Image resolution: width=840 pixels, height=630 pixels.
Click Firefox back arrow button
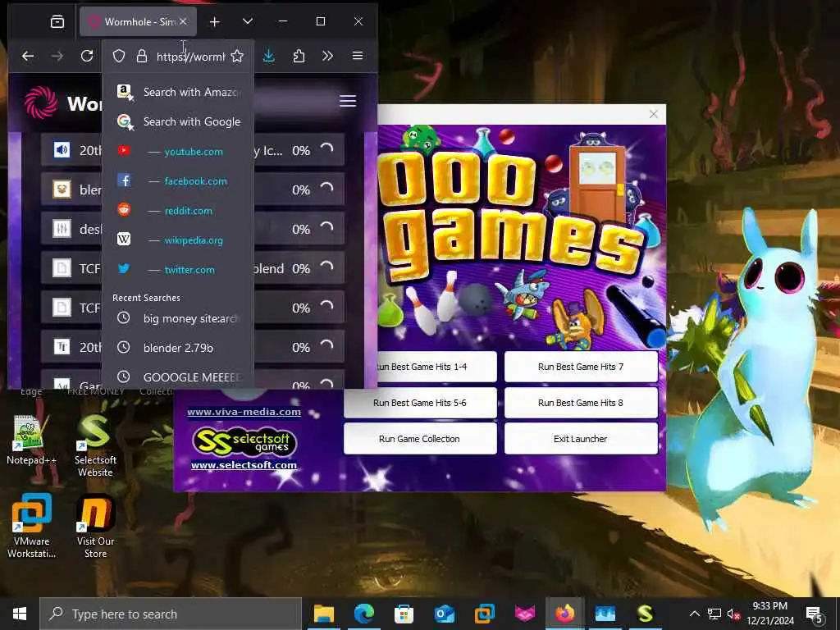[x=28, y=57]
